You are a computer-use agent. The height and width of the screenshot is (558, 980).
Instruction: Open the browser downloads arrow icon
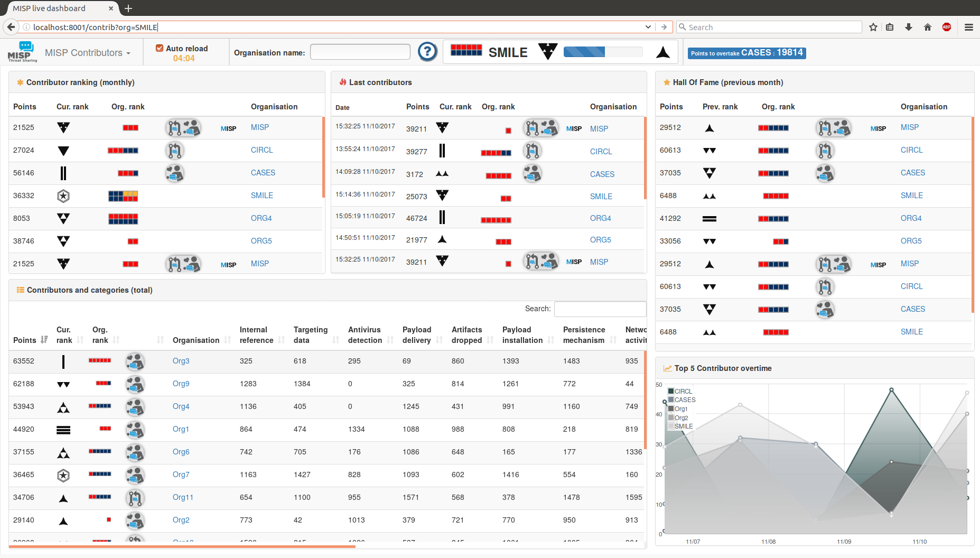[x=909, y=27]
